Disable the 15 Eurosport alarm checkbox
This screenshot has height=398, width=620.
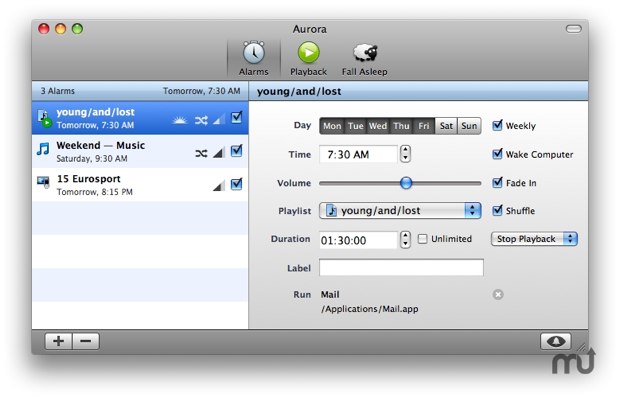[236, 184]
